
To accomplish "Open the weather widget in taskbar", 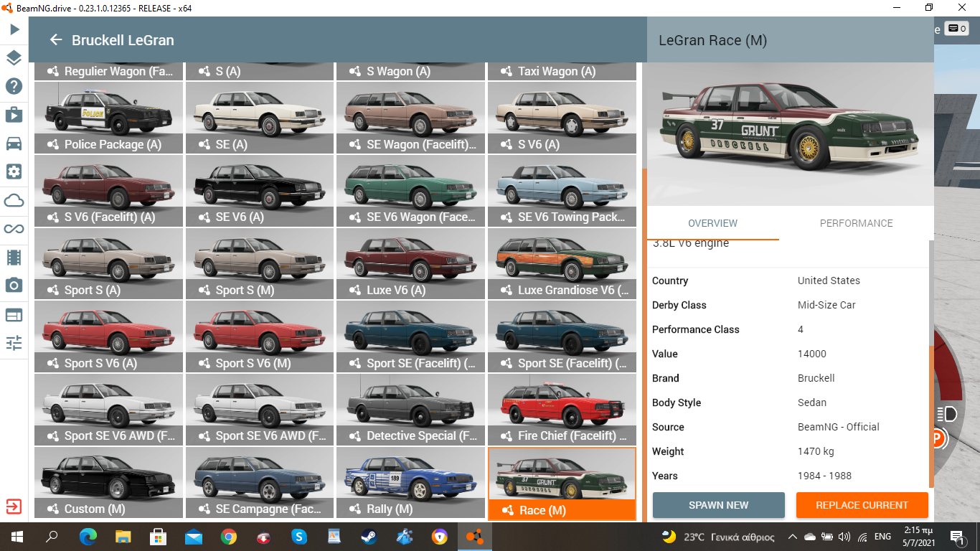I will 717,537.
